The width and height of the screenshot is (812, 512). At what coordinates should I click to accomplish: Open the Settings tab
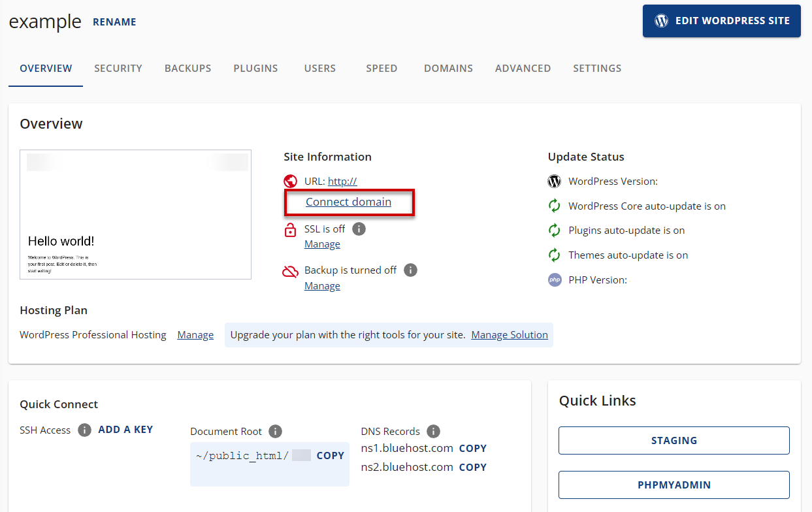[x=597, y=68]
